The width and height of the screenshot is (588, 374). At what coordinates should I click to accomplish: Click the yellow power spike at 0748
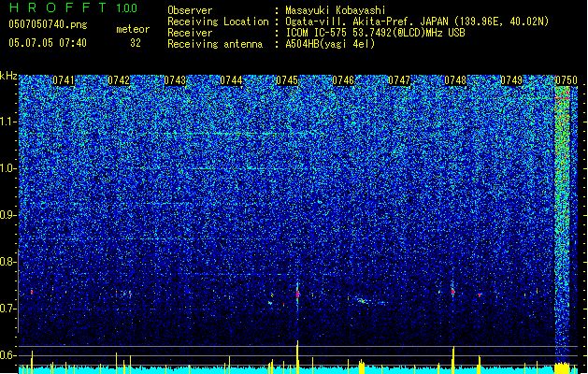(453, 360)
